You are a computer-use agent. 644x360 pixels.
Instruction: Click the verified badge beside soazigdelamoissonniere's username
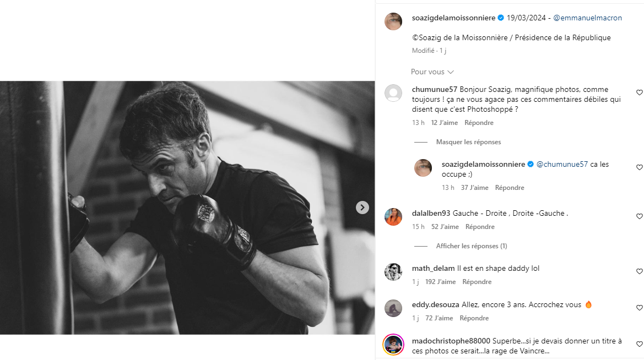click(x=500, y=18)
